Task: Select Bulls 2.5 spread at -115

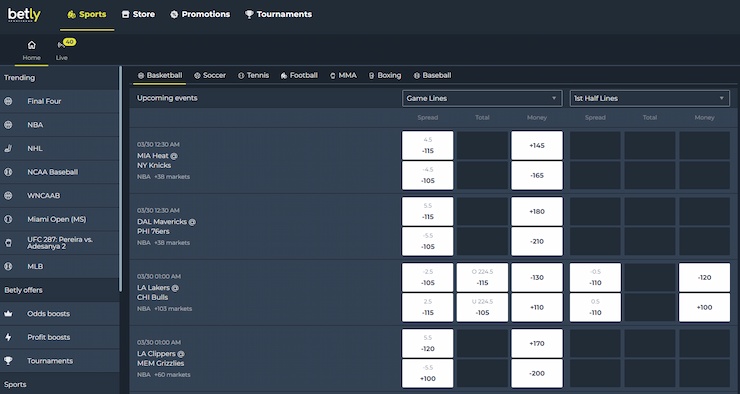Action: [428, 307]
